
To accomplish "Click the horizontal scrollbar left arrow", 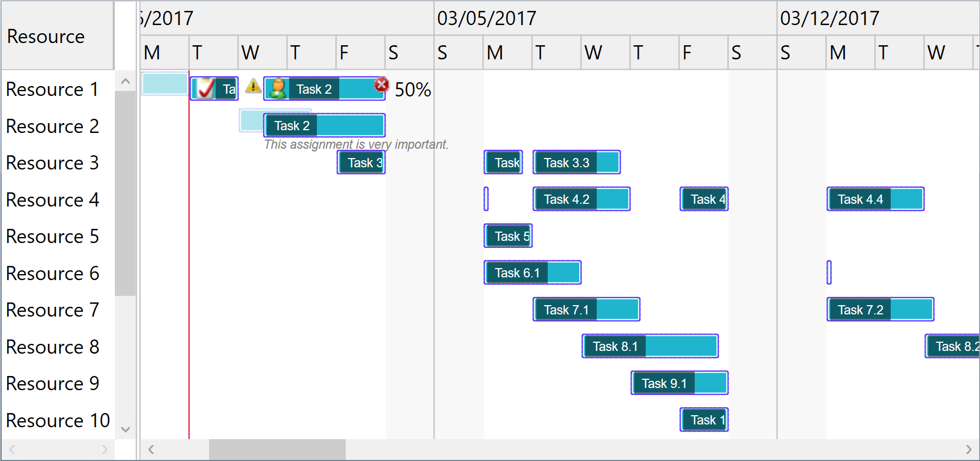I will pos(151,450).
